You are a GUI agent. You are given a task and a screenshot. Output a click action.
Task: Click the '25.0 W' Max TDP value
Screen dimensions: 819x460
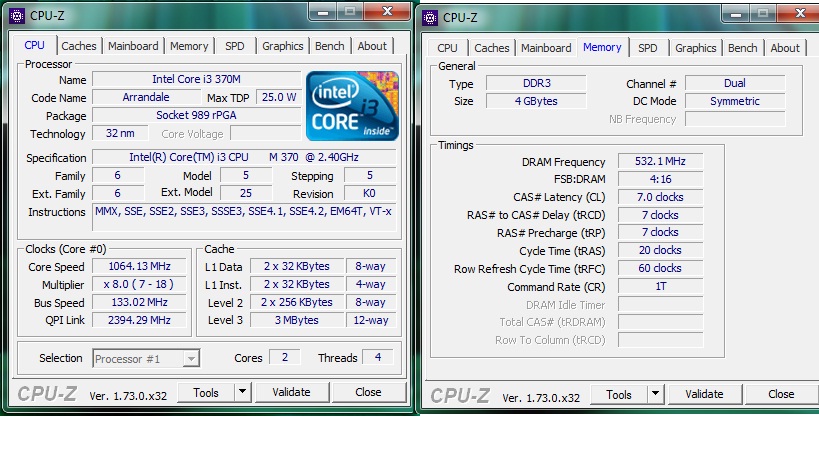coord(279,97)
